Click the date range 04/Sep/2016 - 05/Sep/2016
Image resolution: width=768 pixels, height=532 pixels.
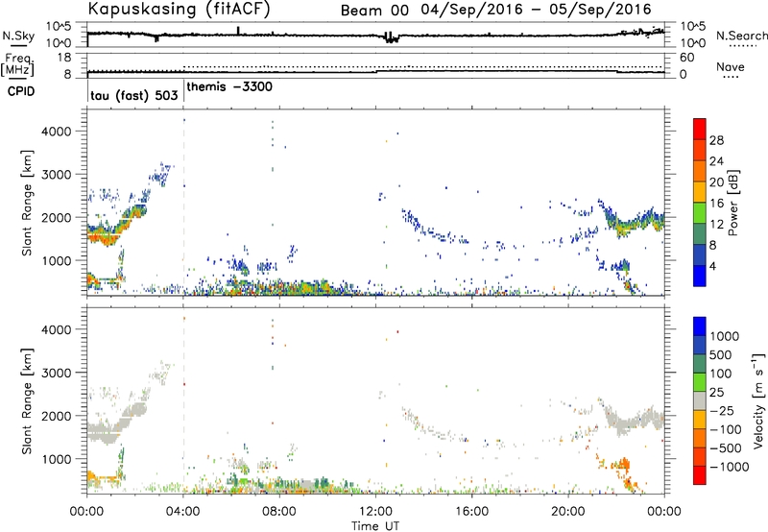click(x=537, y=10)
